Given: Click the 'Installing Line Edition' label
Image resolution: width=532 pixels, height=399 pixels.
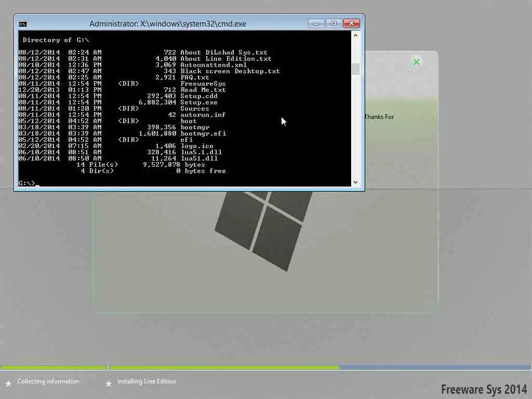Looking at the screenshot, I should point(147,381).
